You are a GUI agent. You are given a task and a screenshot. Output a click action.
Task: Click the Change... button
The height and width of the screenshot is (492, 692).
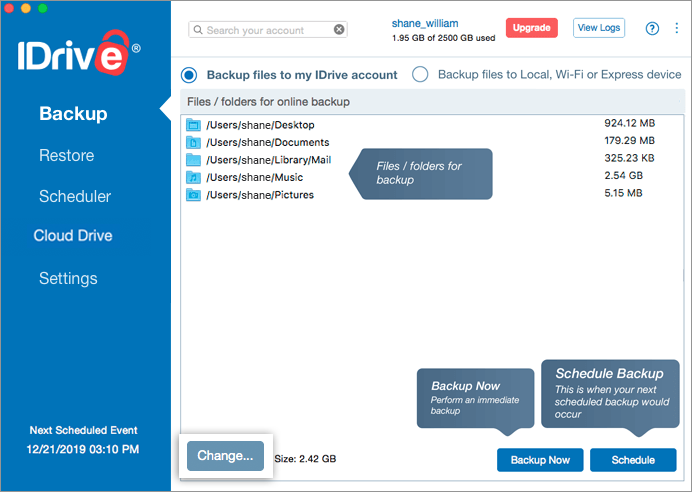point(226,456)
